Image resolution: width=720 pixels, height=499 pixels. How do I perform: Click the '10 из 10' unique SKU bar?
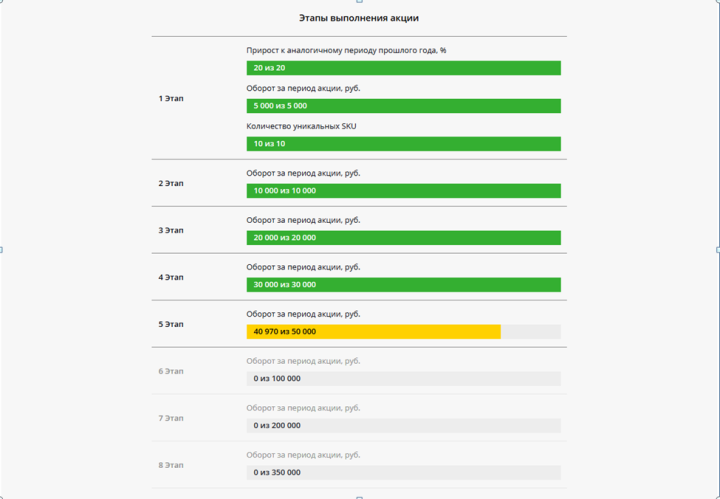(x=403, y=144)
